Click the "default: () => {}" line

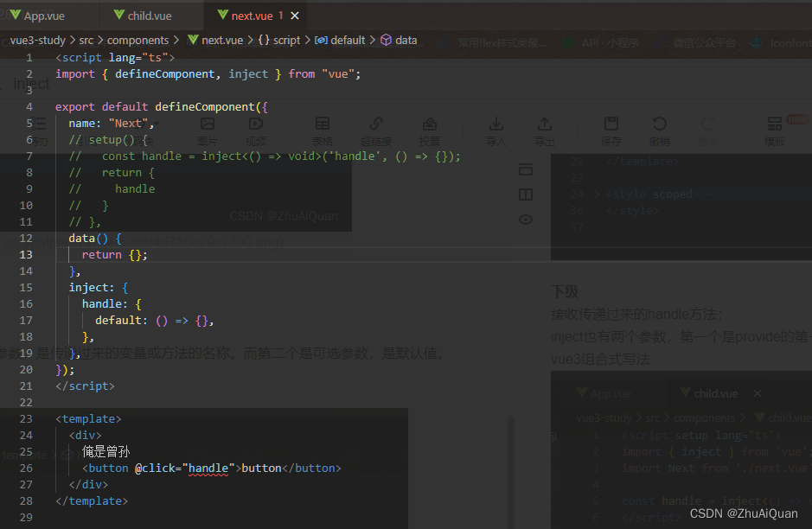pyautogui.click(x=154, y=321)
